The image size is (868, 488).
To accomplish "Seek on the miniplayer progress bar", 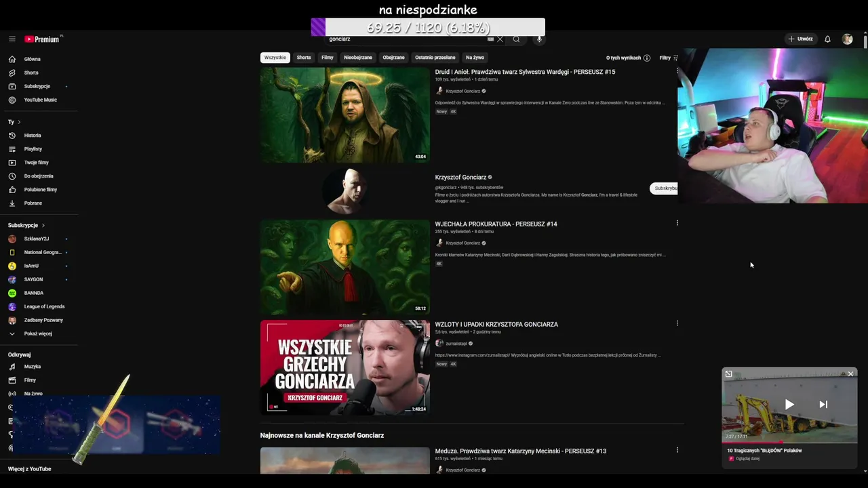I will (x=789, y=443).
